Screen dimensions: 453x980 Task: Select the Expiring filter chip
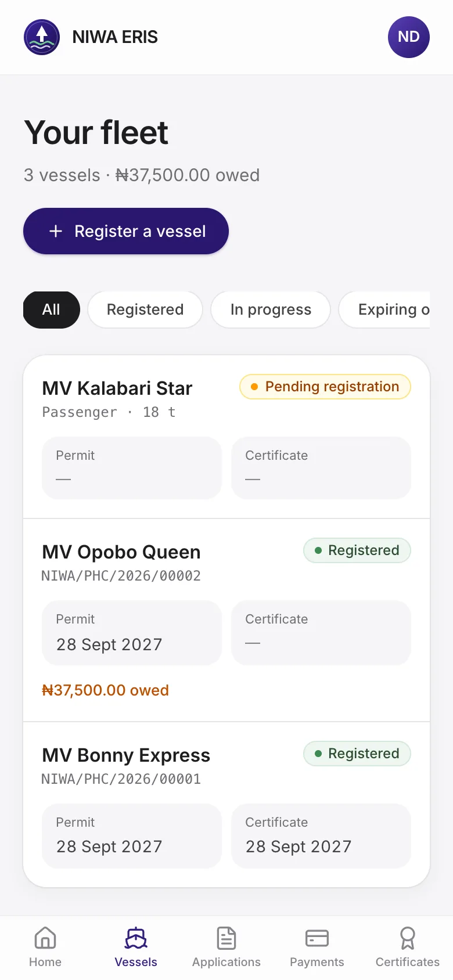pos(384,309)
